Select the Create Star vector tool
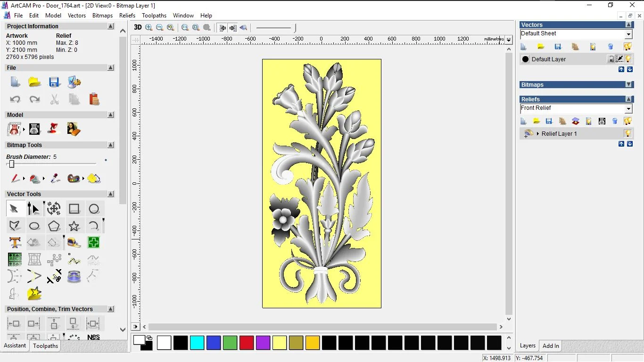The width and height of the screenshot is (644, 362). (74, 226)
